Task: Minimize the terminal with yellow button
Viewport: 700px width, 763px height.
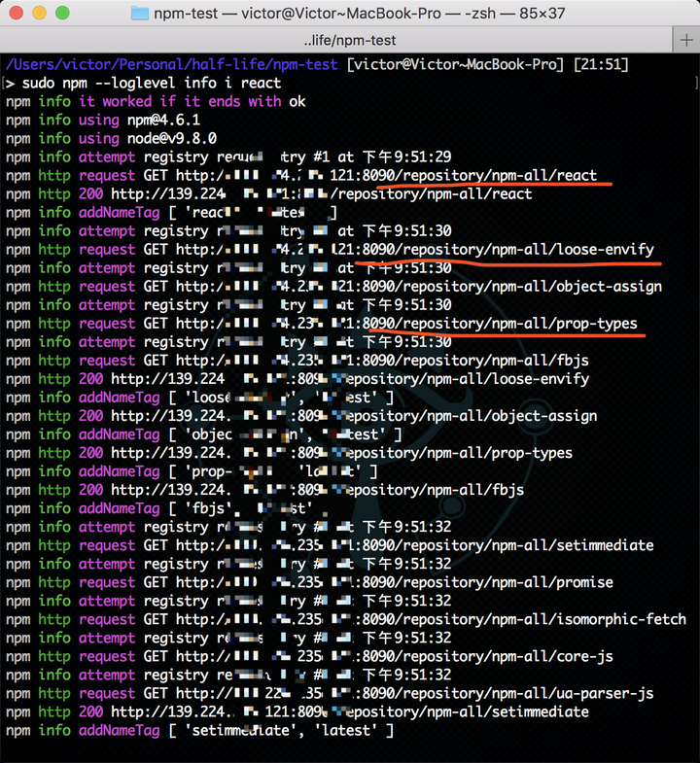Action: tap(40, 13)
